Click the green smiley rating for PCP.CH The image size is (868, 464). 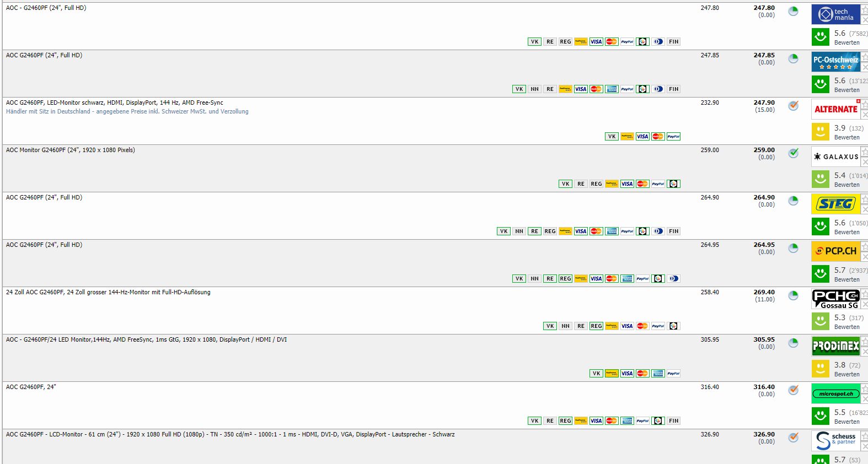tap(821, 274)
